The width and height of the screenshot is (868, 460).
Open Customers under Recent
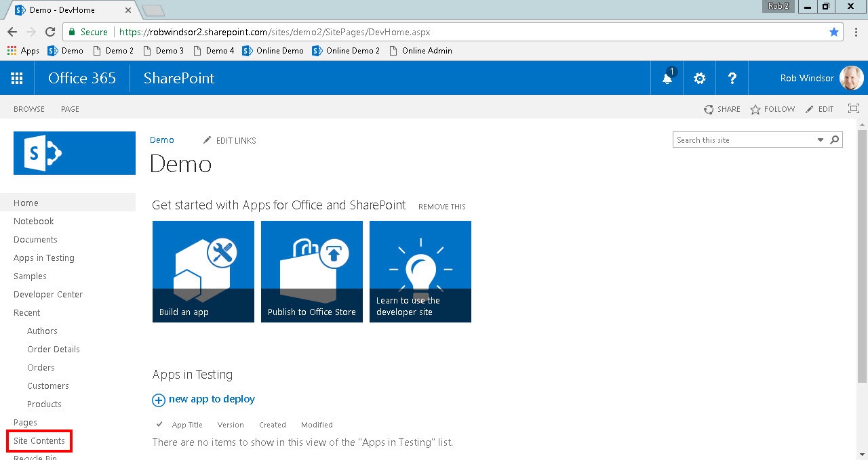pyautogui.click(x=48, y=385)
